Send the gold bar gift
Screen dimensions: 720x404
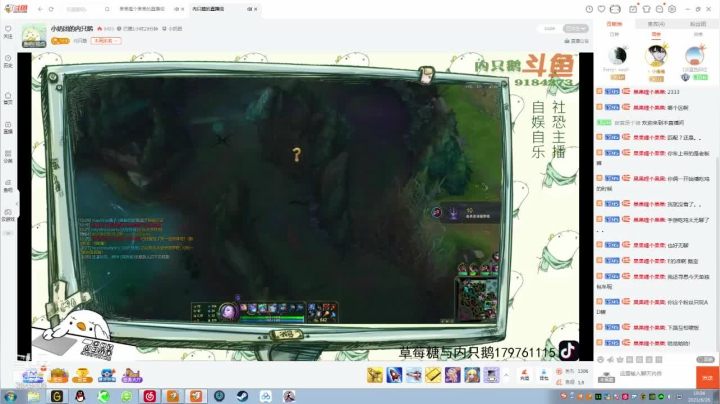(433, 376)
